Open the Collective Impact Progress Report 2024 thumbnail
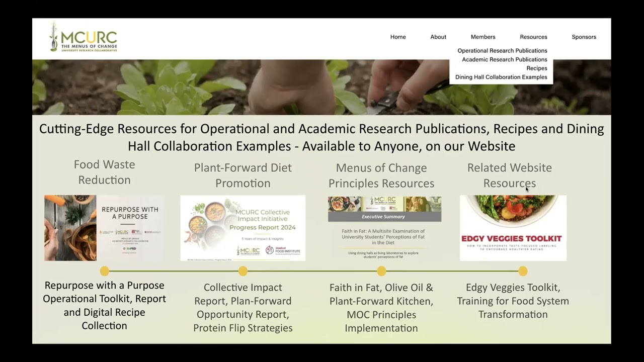Image resolution: width=644 pixels, height=362 pixels. point(243,228)
